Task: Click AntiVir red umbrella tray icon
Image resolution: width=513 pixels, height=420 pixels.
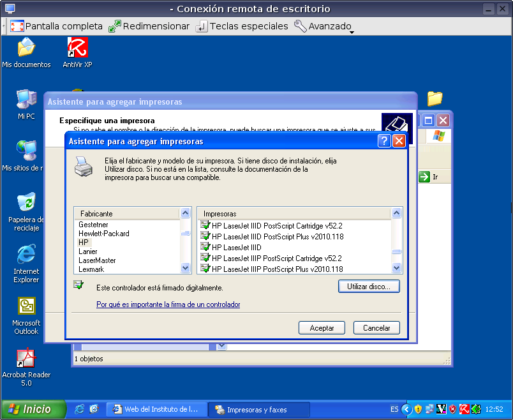Action: (465, 409)
